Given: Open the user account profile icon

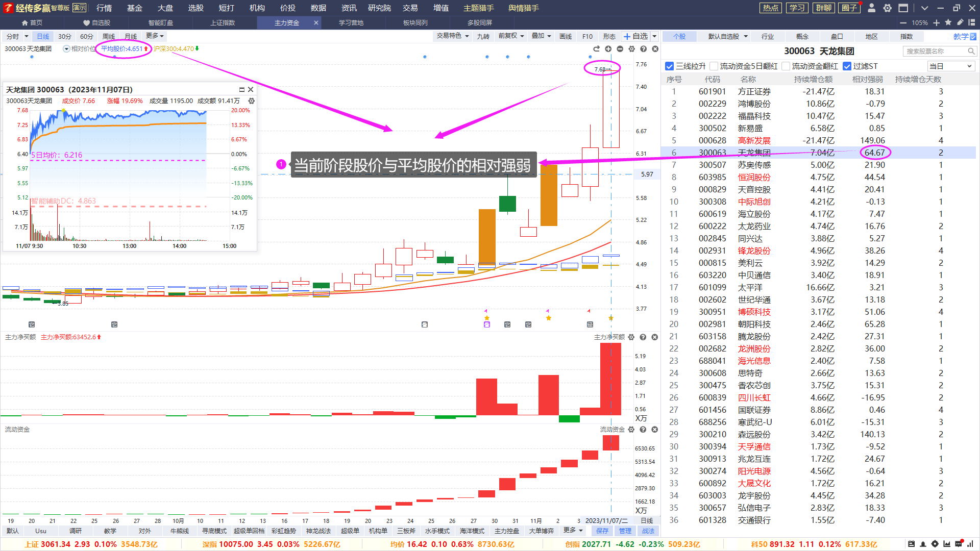Looking at the screenshot, I should coord(872,8).
